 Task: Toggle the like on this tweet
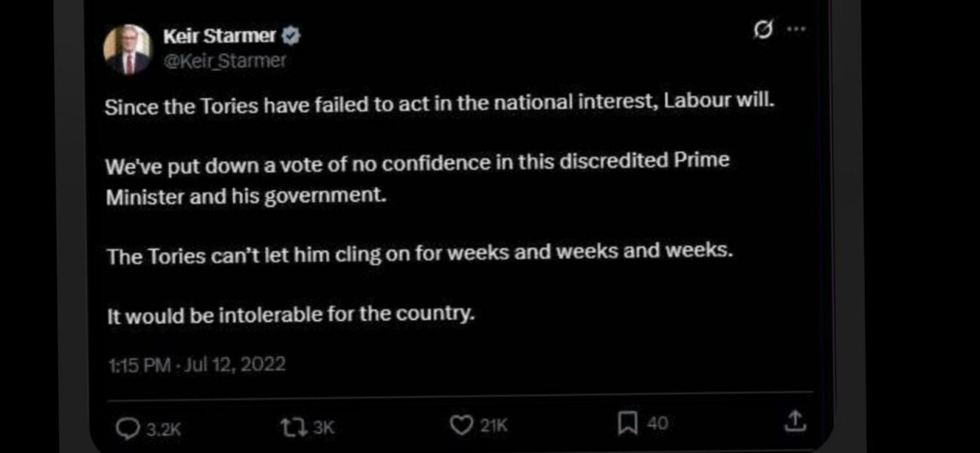[x=461, y=427]
